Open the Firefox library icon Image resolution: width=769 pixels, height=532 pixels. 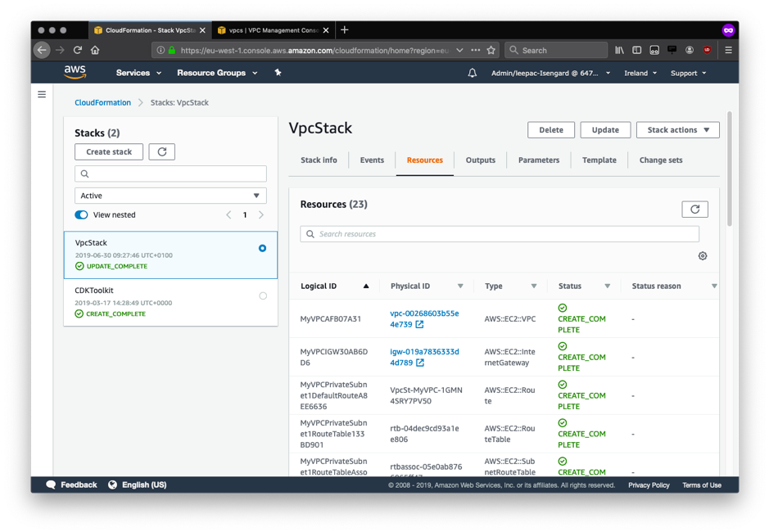[x=619, y=50]
